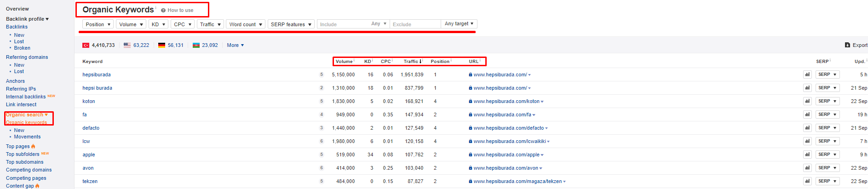The height and width of the screenshot is (189, 868).
Task: Open the Any target dropdown
Action: pos(459,24)
